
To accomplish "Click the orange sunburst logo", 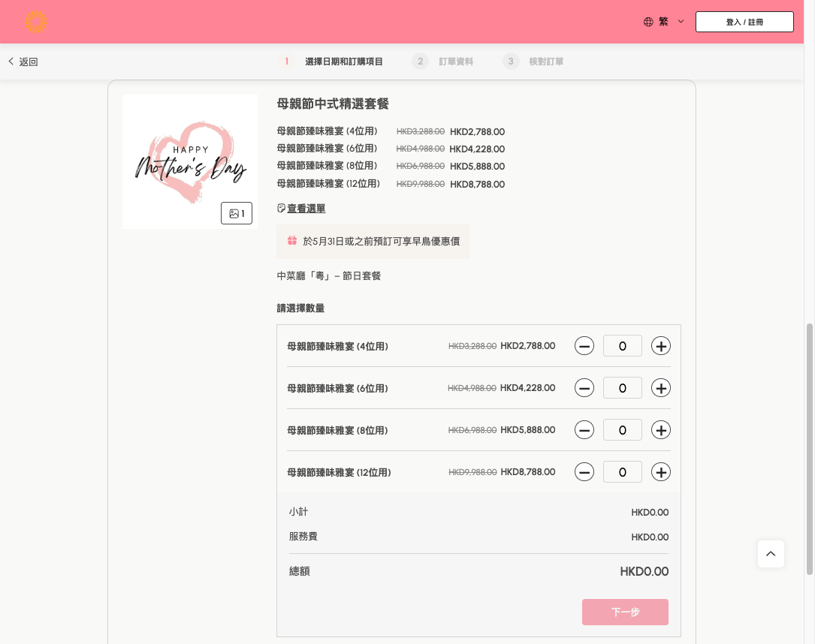I will click(36, 22).
